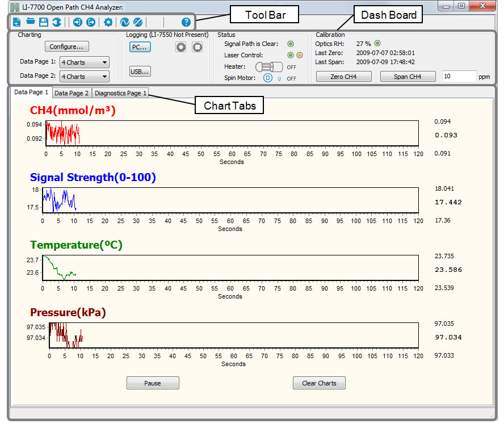Click the wave signal toolbar icon

(x=125, y=23)
